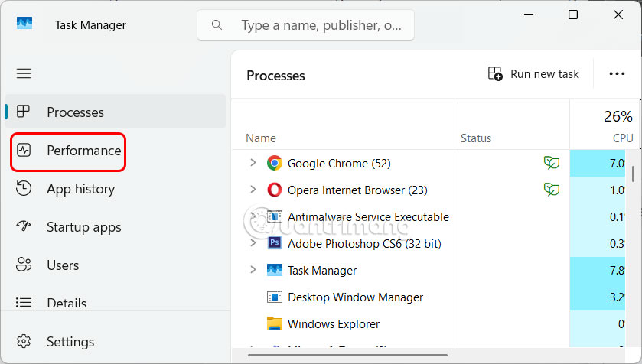Viewport: 642px width, 364px height.
Task: Select the Antimalware Service Executable row
Action: point(429,216)
